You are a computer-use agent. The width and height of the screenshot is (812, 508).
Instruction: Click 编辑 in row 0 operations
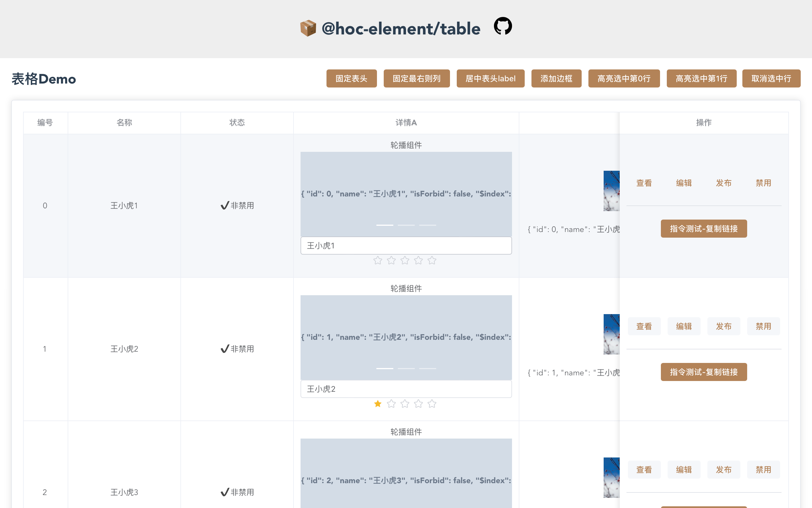pyautogui.click(x=684, y=183)
